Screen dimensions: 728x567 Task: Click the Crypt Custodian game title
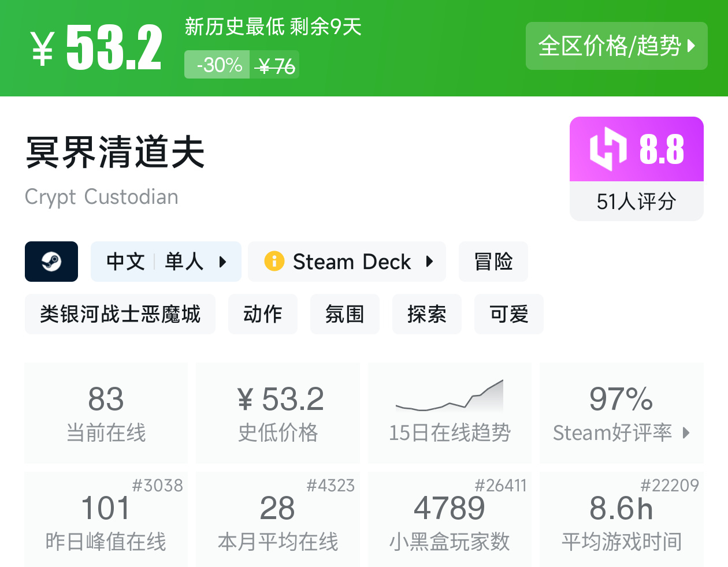click(x=101, y=197)
